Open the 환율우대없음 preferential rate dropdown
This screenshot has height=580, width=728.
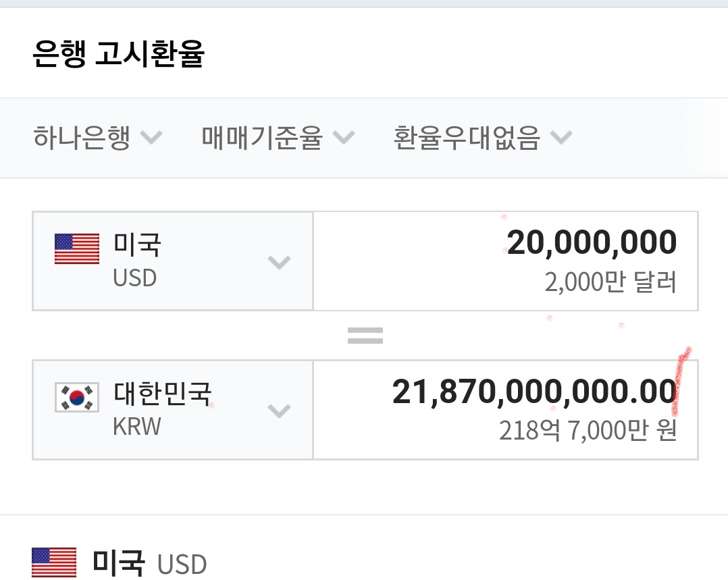(467, 138)
